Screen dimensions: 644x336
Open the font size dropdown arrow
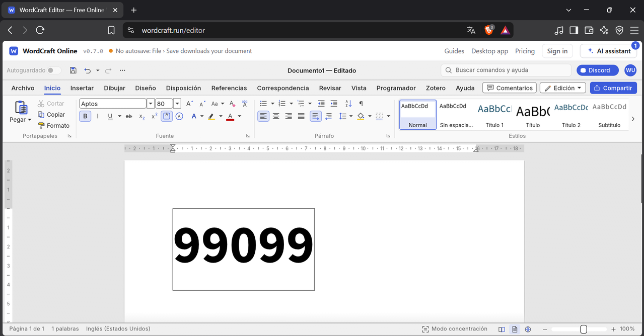click(x=177, y=104)
